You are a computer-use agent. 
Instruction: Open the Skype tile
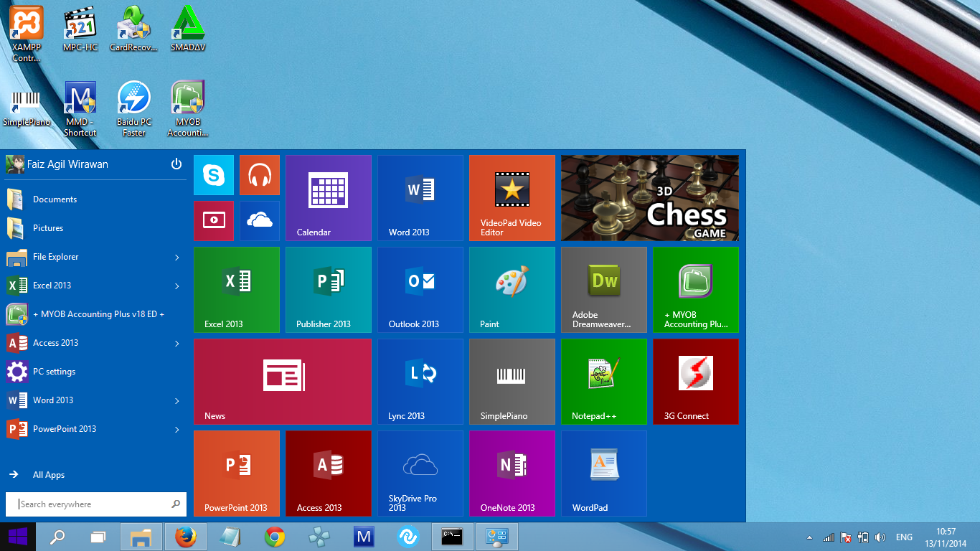pyautogui.click(x=214, y=175)
